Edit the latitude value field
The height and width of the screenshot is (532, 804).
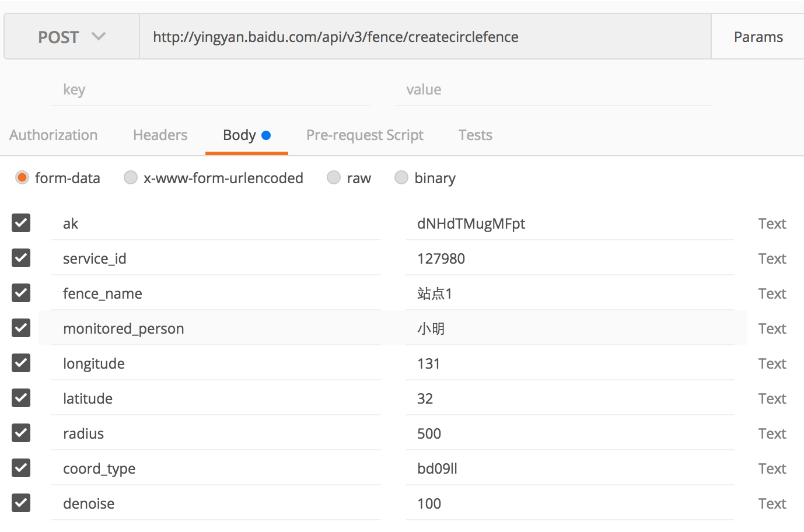tap(569, 398)
